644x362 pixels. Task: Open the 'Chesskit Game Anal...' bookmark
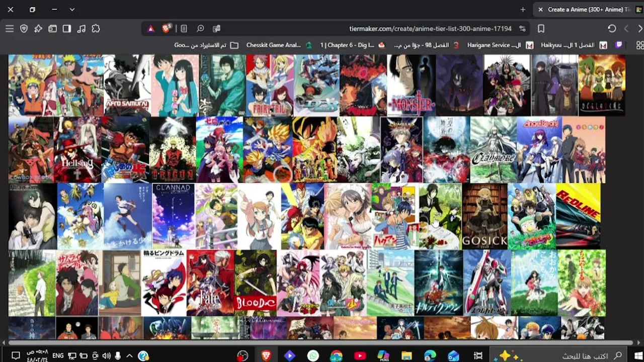[x=278, y=45]
